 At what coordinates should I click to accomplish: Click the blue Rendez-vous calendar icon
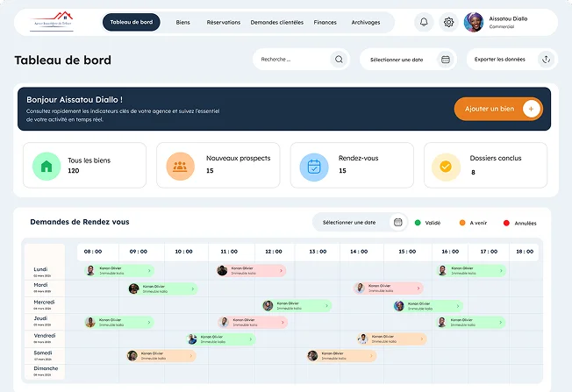(313, 165)
